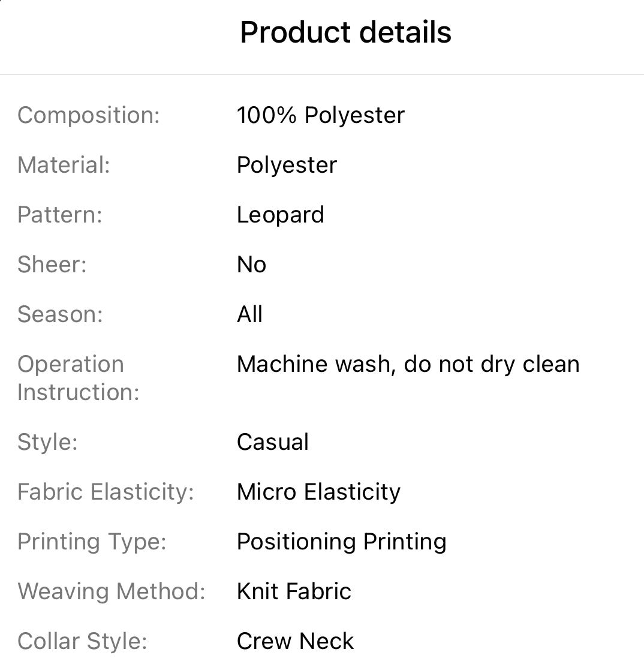Click the Crew Neck collar value
Image resolution: width=644 pixels, height=667 pixels.
coord(295,641)
